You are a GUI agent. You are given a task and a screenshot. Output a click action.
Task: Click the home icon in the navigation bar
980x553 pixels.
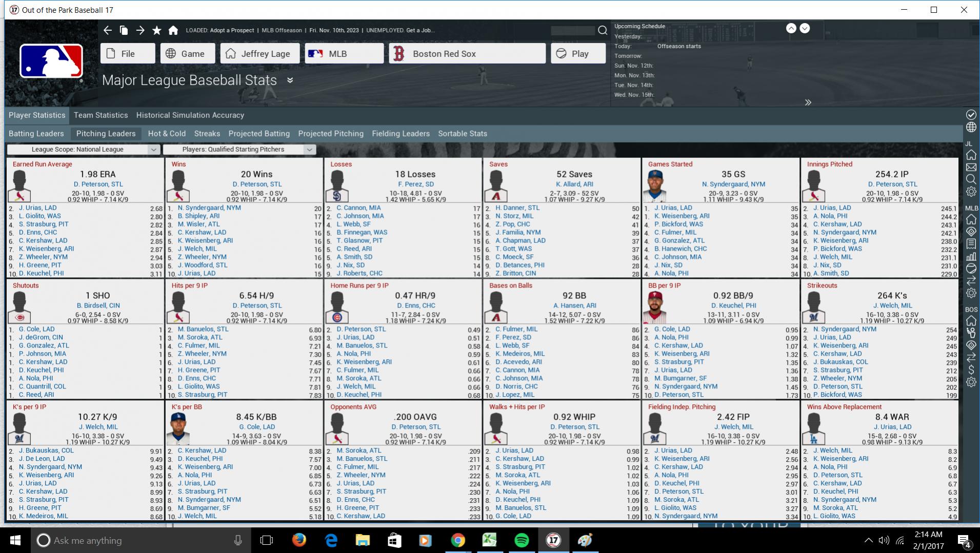173,30
